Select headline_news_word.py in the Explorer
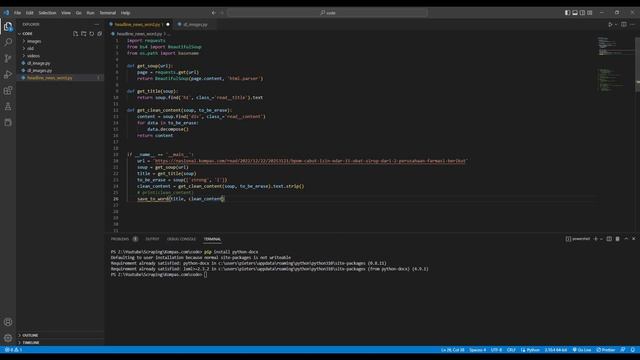Viewport: 640px width, 360px height. click(x=60, y=78)
